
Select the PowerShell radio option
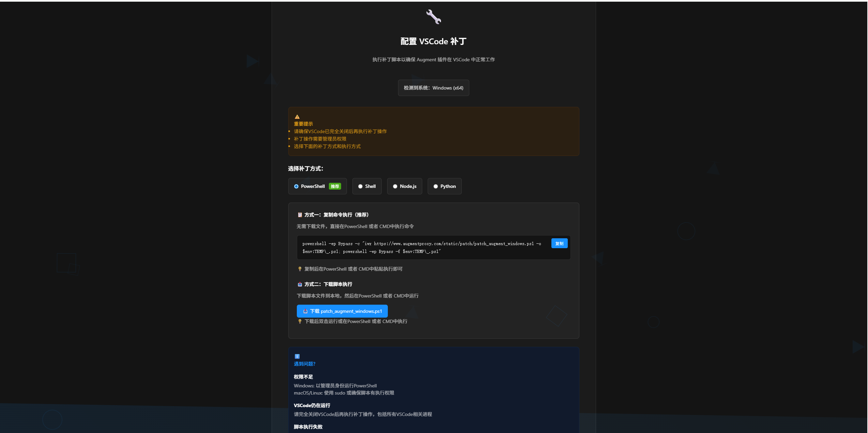point(296,186)
